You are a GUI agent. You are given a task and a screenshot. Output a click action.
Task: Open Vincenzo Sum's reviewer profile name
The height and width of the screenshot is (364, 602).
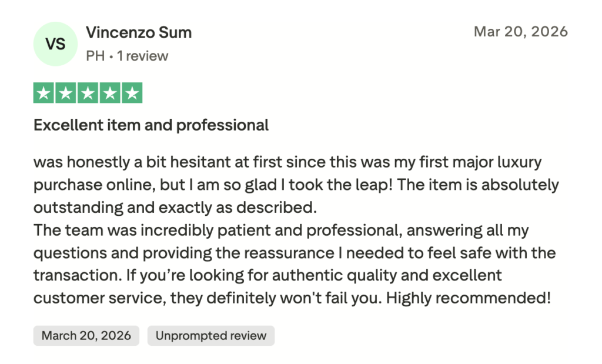139,32
